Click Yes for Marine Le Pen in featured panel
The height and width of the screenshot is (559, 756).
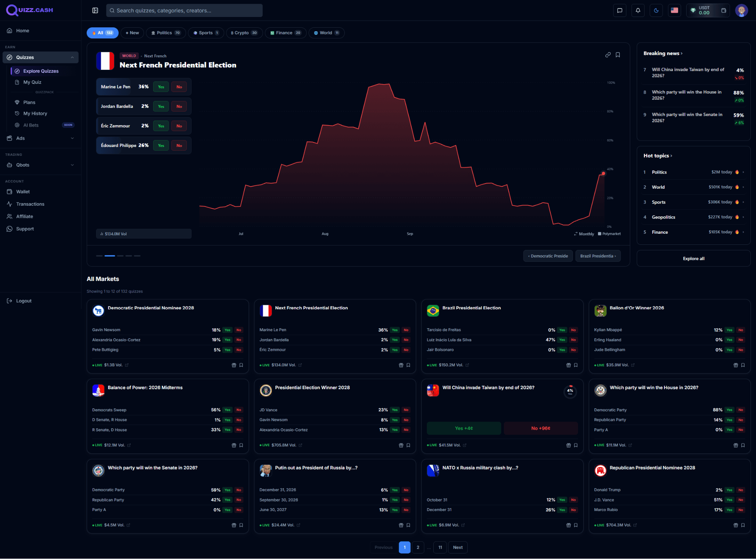[x=161, y=87]
